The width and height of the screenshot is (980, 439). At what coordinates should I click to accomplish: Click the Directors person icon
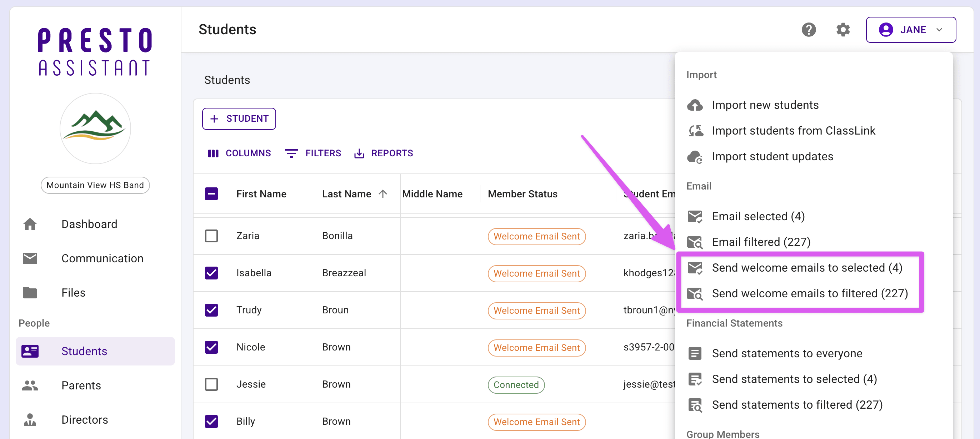coord(30,420)
